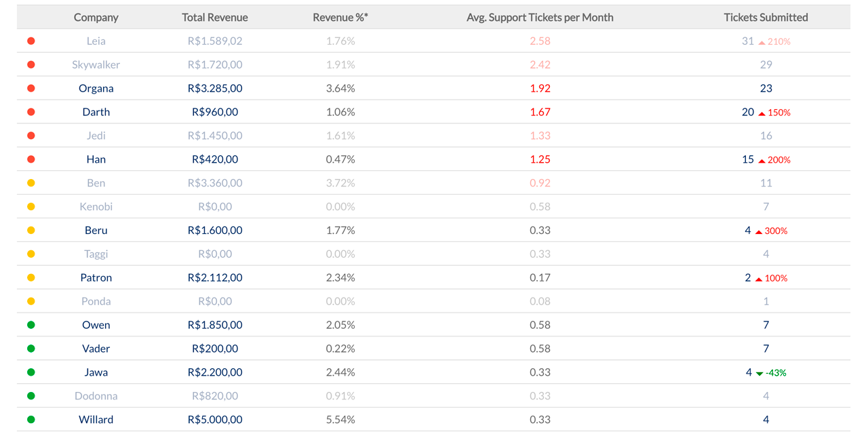Screen dimensions: 868x434
Task: Click the red status dot for Skywalker
Action: pyautogui.click(x=31, y=64)
